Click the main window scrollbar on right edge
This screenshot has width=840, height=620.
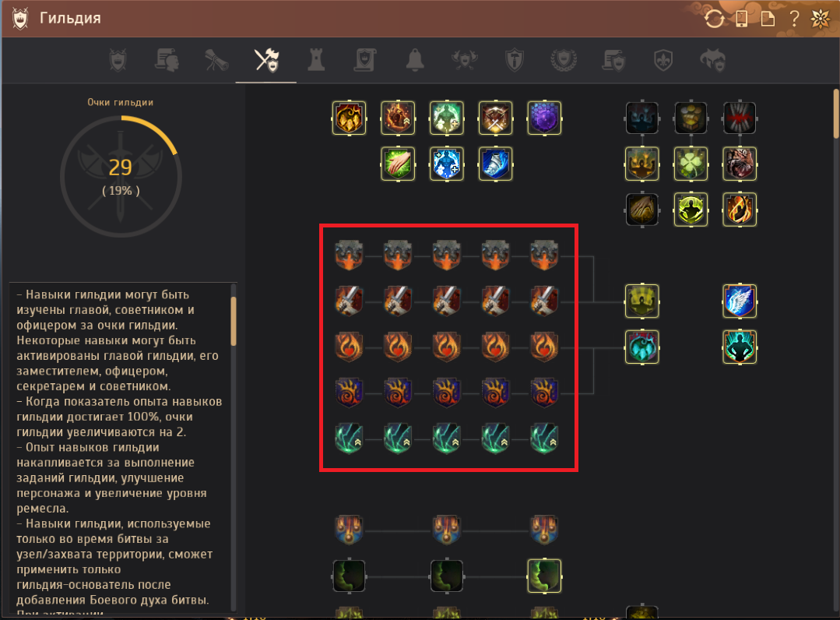tap(836, 114)
